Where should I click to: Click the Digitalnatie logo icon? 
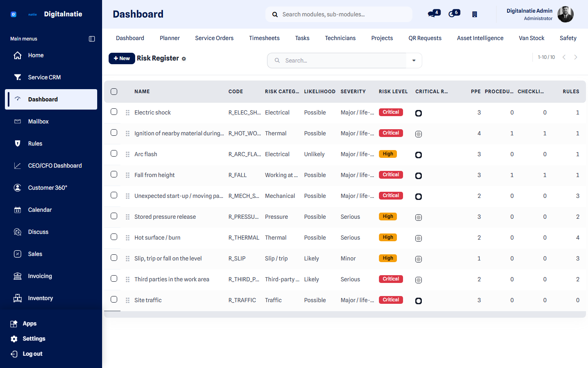[x=13, y=14]
